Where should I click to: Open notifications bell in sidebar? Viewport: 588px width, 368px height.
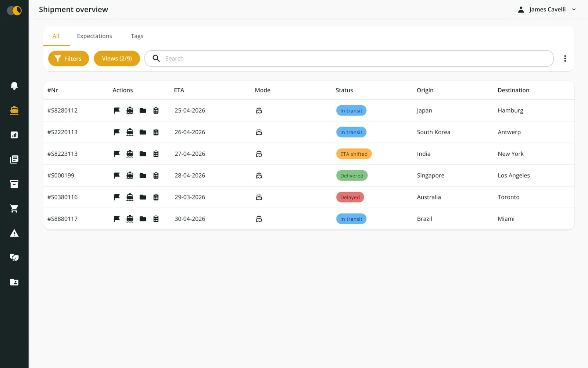tap(14, 86)
